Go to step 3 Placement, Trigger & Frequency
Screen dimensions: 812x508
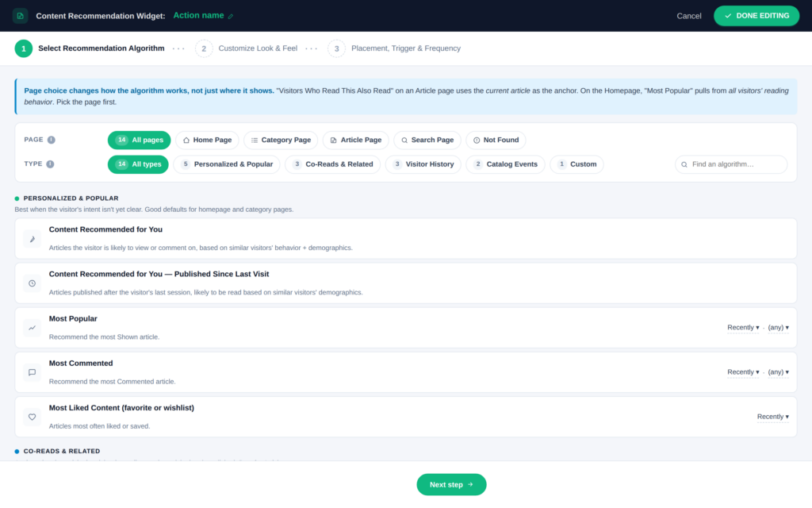(395, 48)
